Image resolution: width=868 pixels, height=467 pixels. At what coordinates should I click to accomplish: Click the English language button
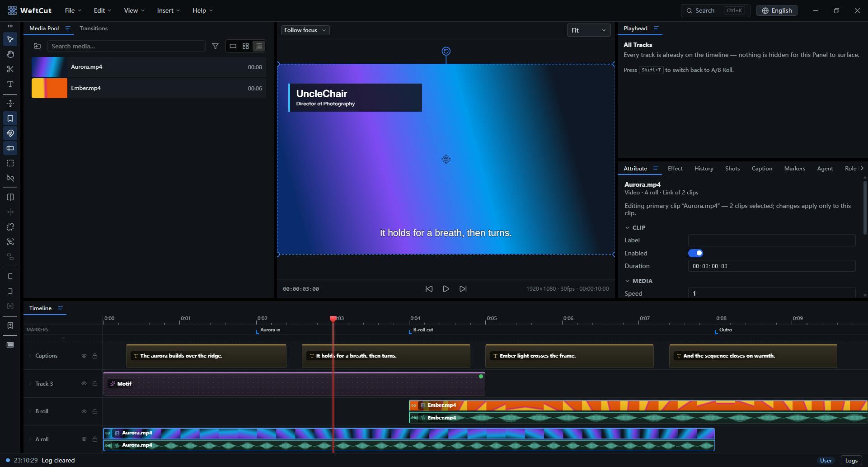click(777, 10)
